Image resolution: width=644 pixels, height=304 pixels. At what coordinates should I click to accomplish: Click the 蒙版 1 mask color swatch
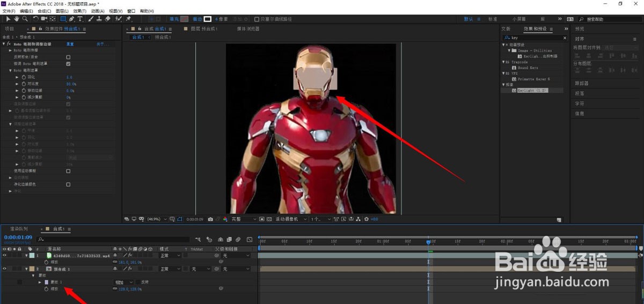47,282
